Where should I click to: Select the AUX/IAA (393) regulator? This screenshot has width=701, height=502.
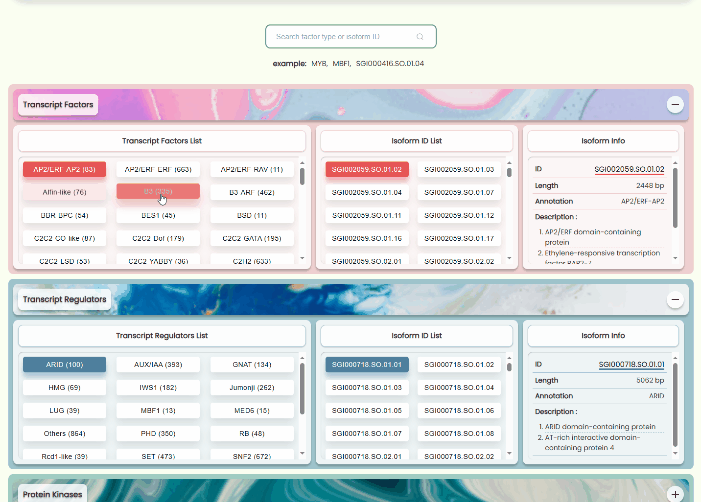point(158,364)
